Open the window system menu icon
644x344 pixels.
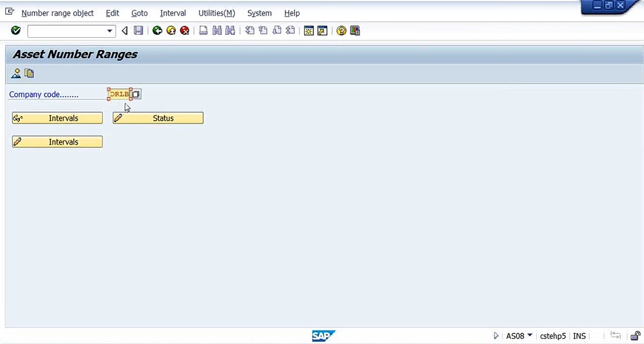click(x=9, y=12)
